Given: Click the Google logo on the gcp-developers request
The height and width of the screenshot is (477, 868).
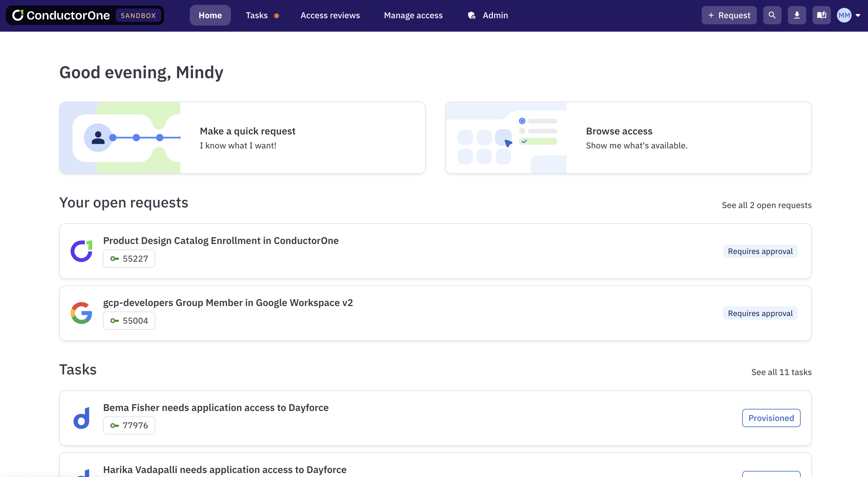Looking at the screenshot, I should click(x=81, y=313).
